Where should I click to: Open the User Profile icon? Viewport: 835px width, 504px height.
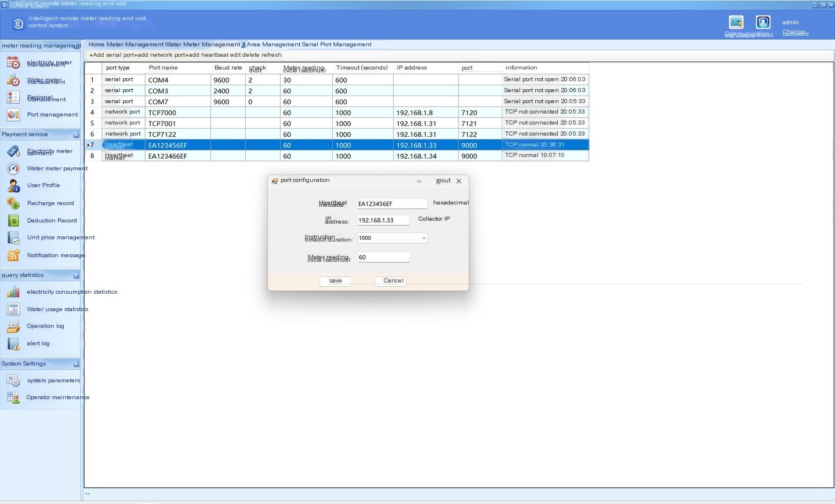(x=13, y=185)
